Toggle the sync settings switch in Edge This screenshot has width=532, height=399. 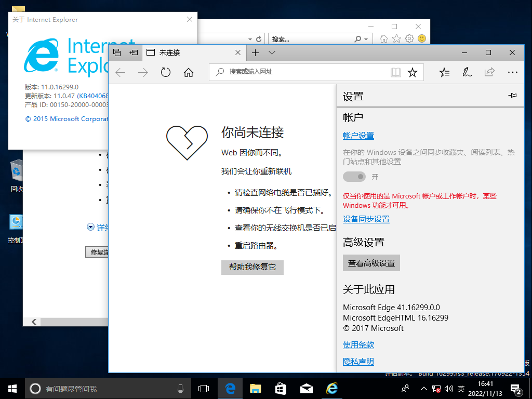tap(354, 177)
